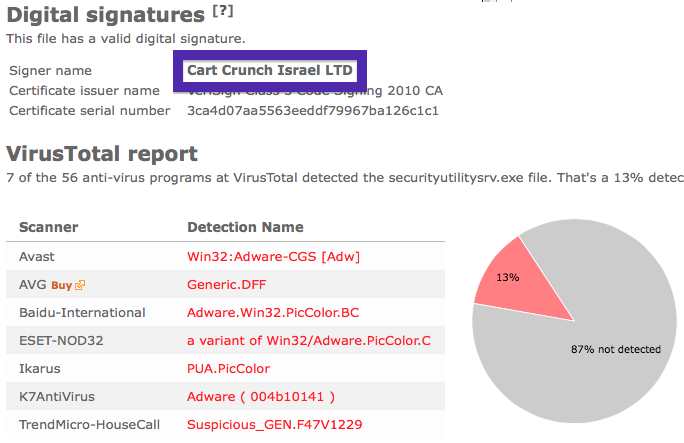The height and width of the screenshot is (443, 684).
Task: Click the Avast scanner row
Action: (x=226, y=256)
